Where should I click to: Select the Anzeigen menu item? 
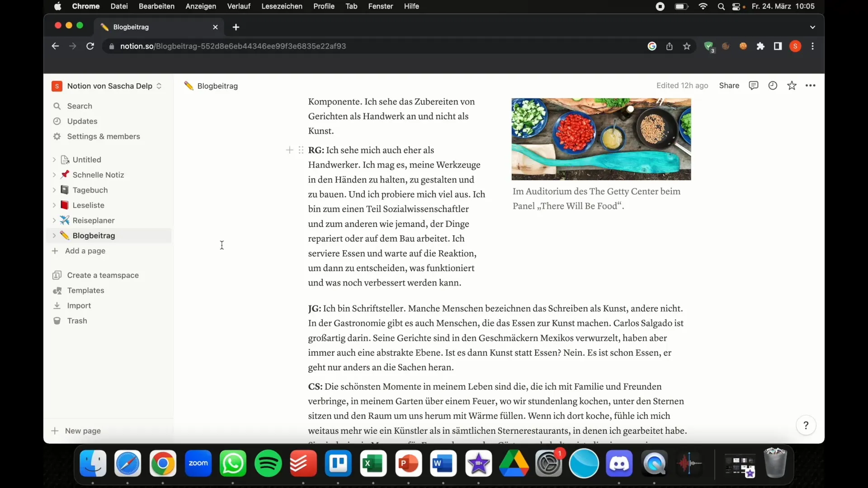pos(200,6)
